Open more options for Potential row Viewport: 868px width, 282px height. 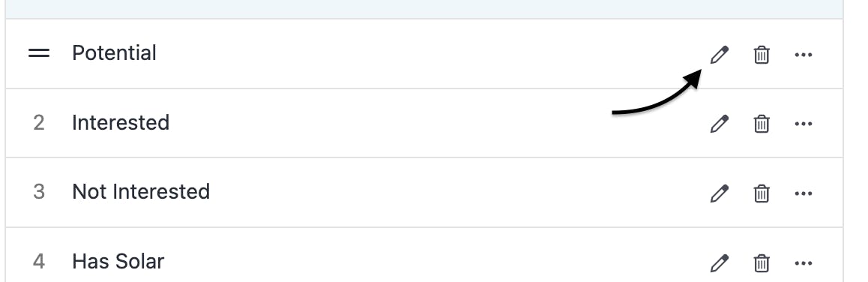pyautogui.click(x=804, y=54)
